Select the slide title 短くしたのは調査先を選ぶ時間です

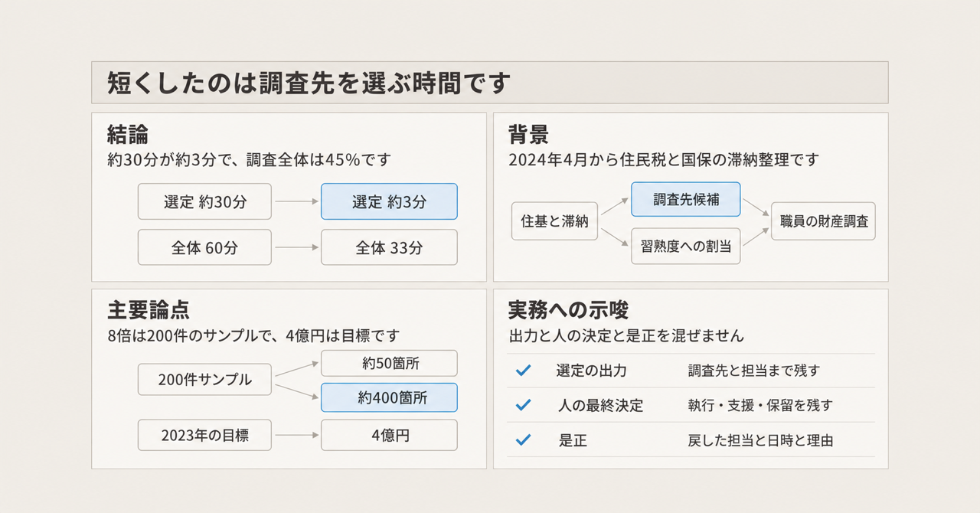(309, 83)
